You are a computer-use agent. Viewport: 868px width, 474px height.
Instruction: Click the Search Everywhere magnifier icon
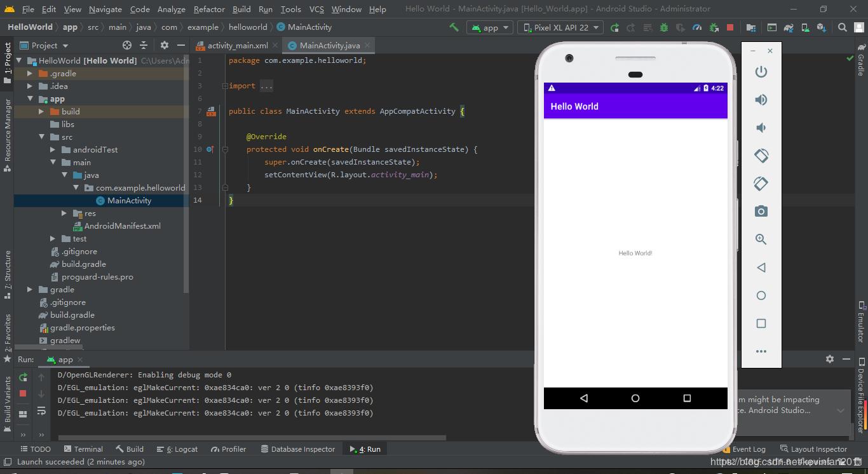tap(842, 27)
